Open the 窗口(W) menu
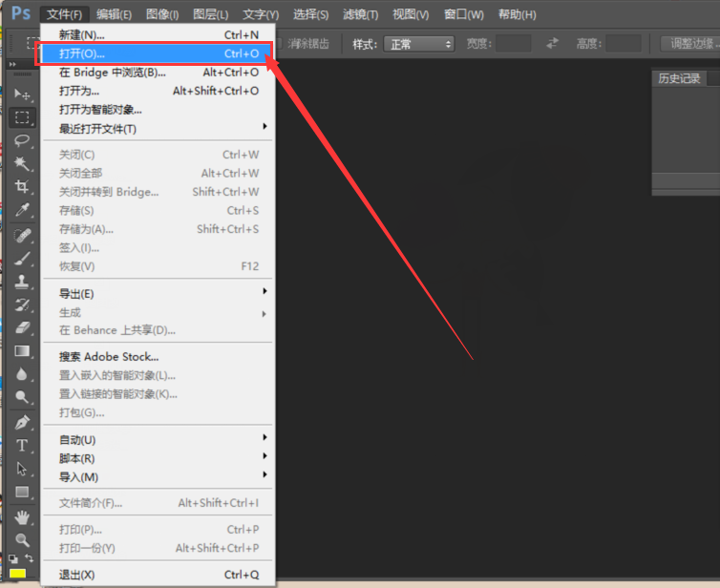The height and width of the screenshot is (588, 720). click(x=464, y=14)
